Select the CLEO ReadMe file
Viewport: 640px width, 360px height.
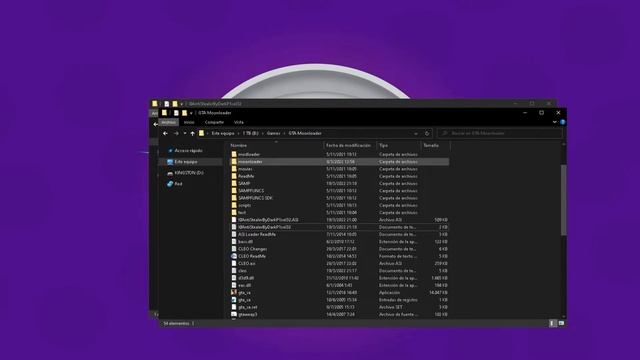pos(340,256)
